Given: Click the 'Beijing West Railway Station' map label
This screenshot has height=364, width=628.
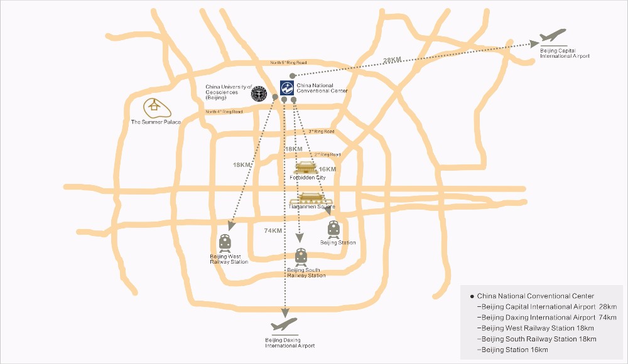Looking at the screenshot, I should (229, 259).
